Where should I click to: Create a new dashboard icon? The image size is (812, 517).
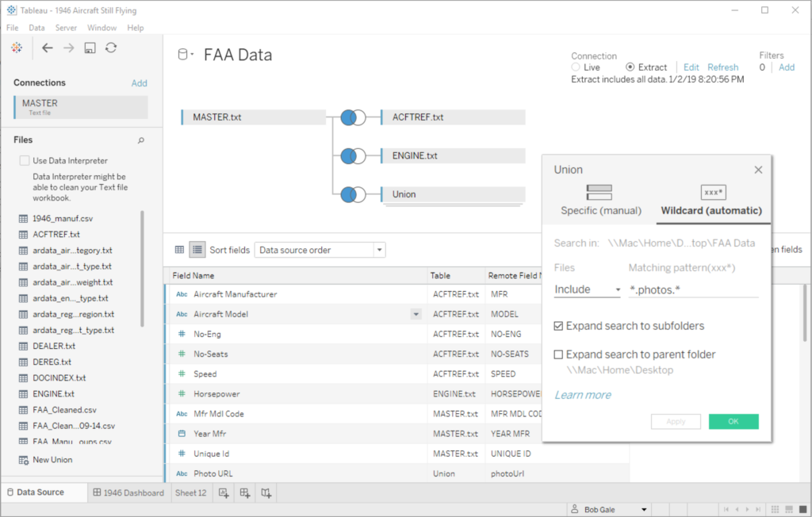(245, 493)
